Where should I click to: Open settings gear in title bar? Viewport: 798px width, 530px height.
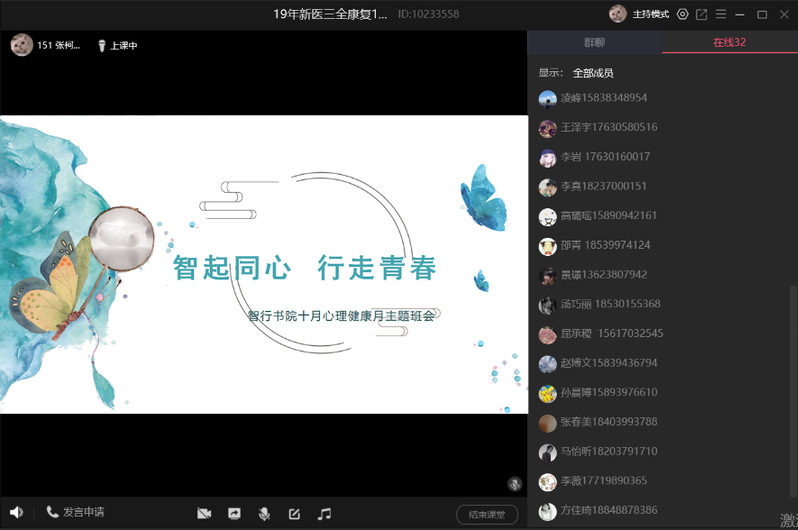tap(683, 14)
